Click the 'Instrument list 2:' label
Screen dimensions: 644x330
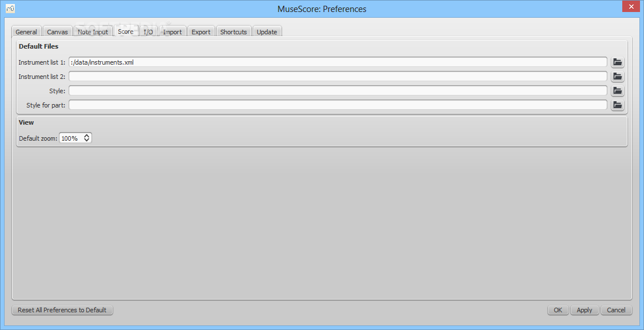42,77
